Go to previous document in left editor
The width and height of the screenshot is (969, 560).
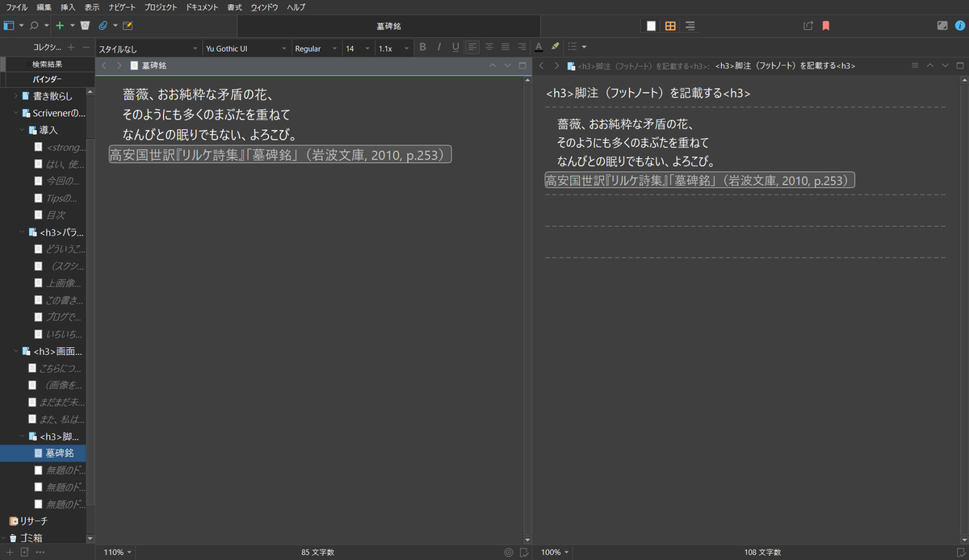point(493,65)
